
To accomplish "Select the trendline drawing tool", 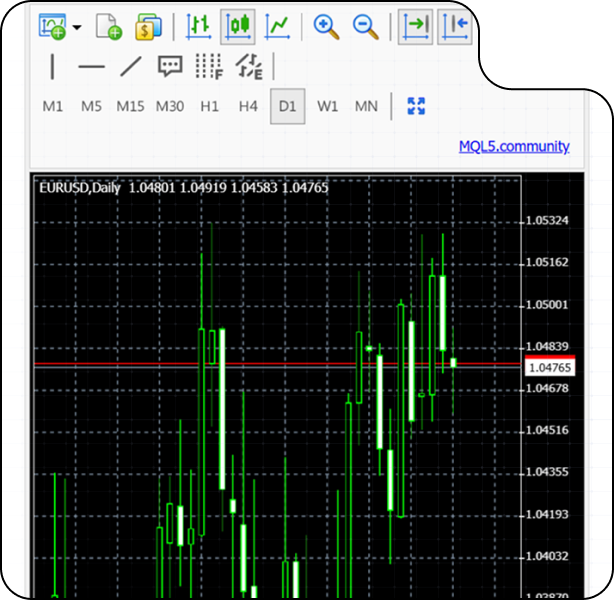I will pyautogui.click(x=131, y=67).
